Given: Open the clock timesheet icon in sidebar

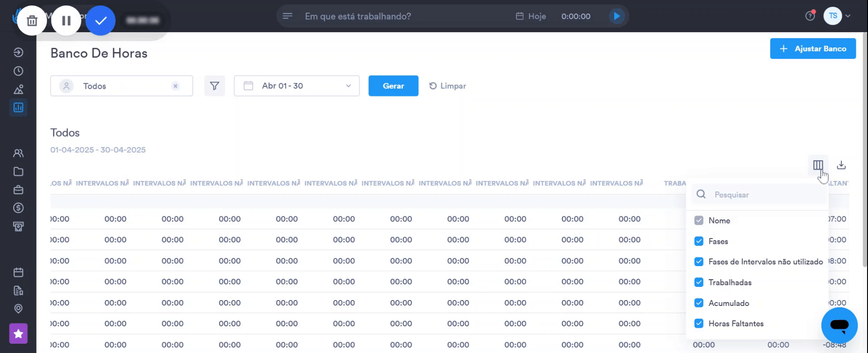Looking at the screenshot, I should click(19, 71).
